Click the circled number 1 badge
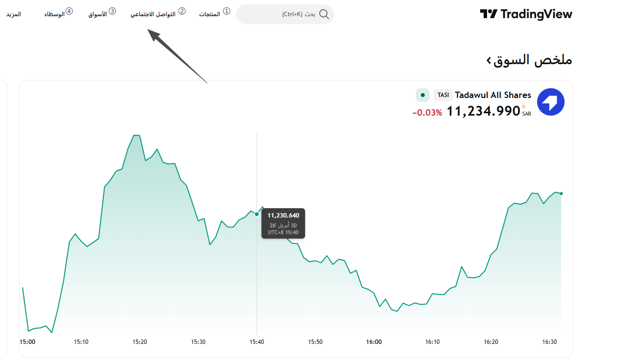This screenshot has height=364, width=619. tap(226, 11)
